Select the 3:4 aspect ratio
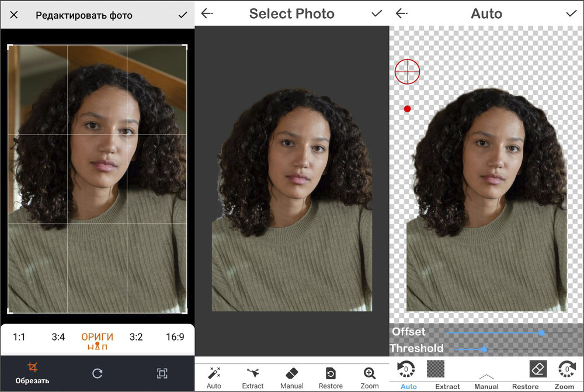 pyautogui.click(x=58, y=337)
